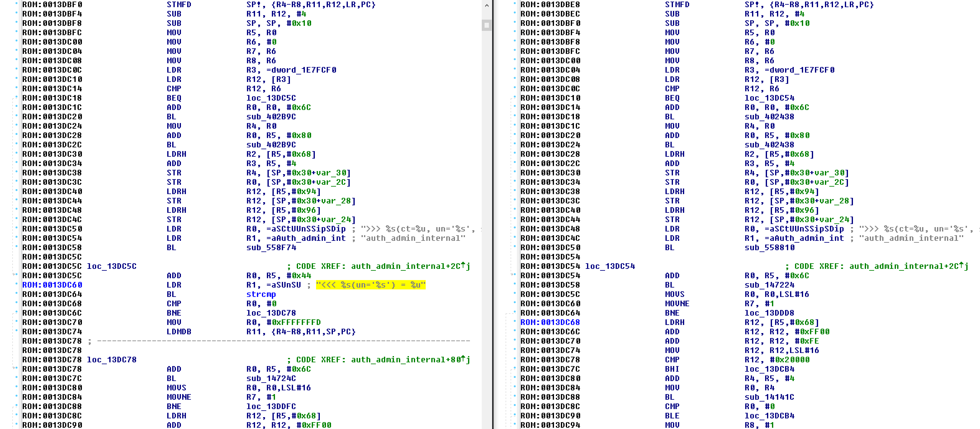The image size is (980, 429).
Task: Click highlighted string "<<< %s(un='%s') = %u"
Action: tap(371, 285)
